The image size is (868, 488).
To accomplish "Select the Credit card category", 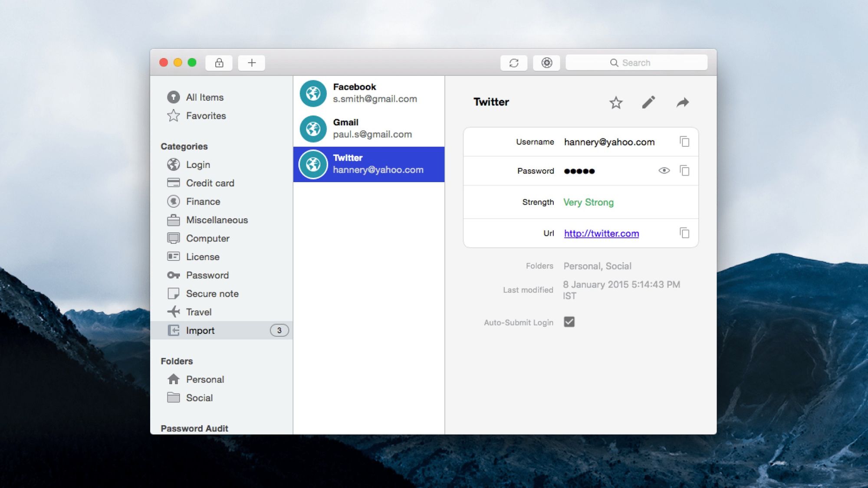I will (210, 183).
